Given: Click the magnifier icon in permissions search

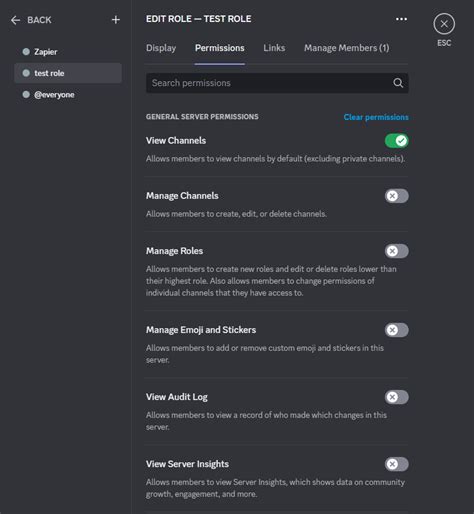Looking at the screenshot, I should pyautogui.click(x=398, y=83).
